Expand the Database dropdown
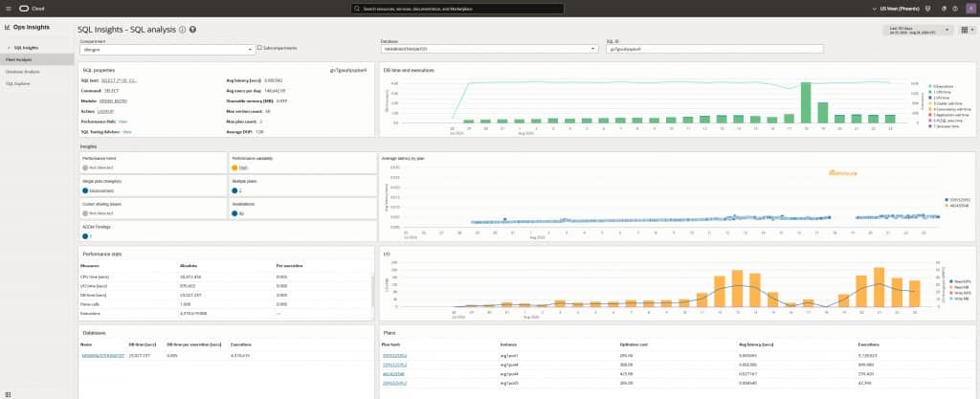 (x=489, y=49)
